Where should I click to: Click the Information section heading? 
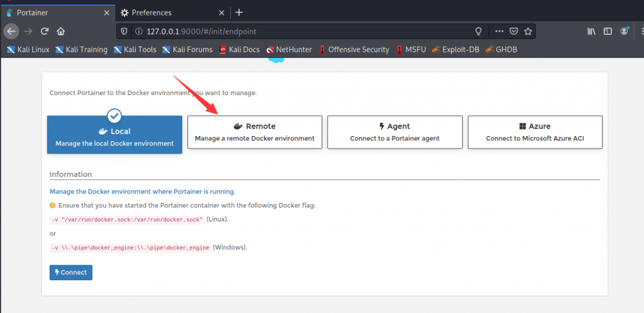point(70,174)
